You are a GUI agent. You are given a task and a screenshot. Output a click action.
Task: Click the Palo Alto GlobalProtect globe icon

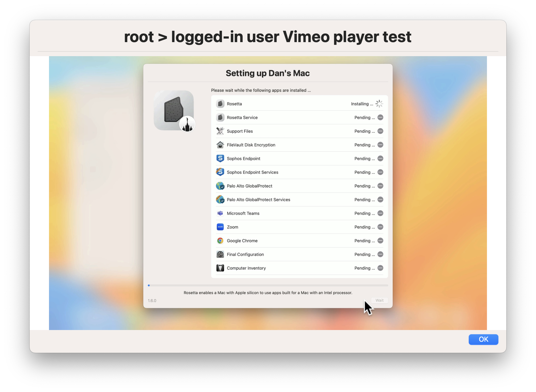[x=220, y=186]
